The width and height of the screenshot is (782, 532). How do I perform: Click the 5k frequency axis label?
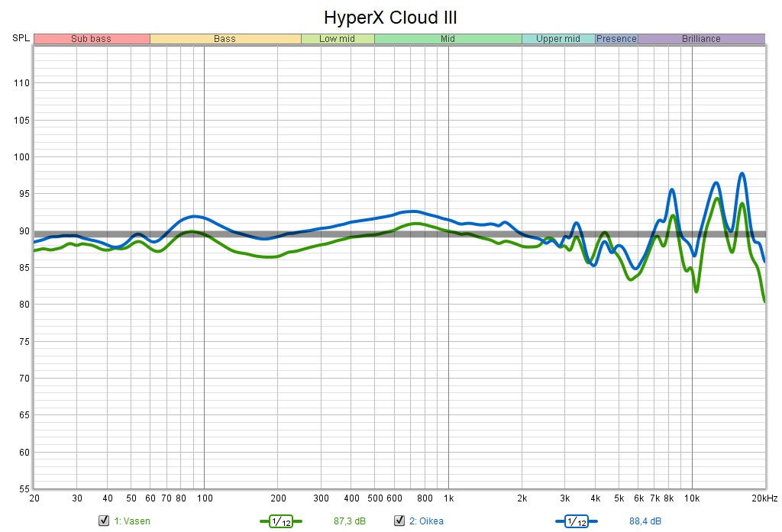pos(619,498)
